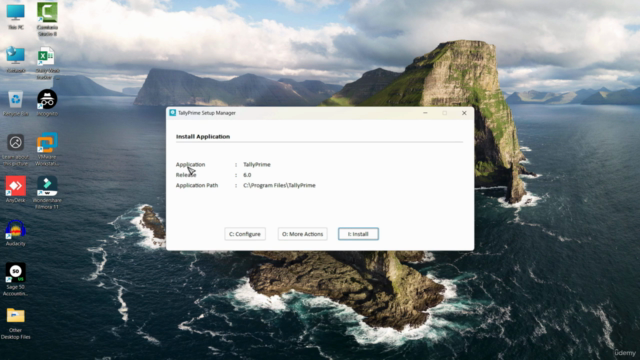The width and height of the screenshot is (640, 360).
Task: Close the TallyPrime Setup Manager window
Action: click(x=464, y=113)
